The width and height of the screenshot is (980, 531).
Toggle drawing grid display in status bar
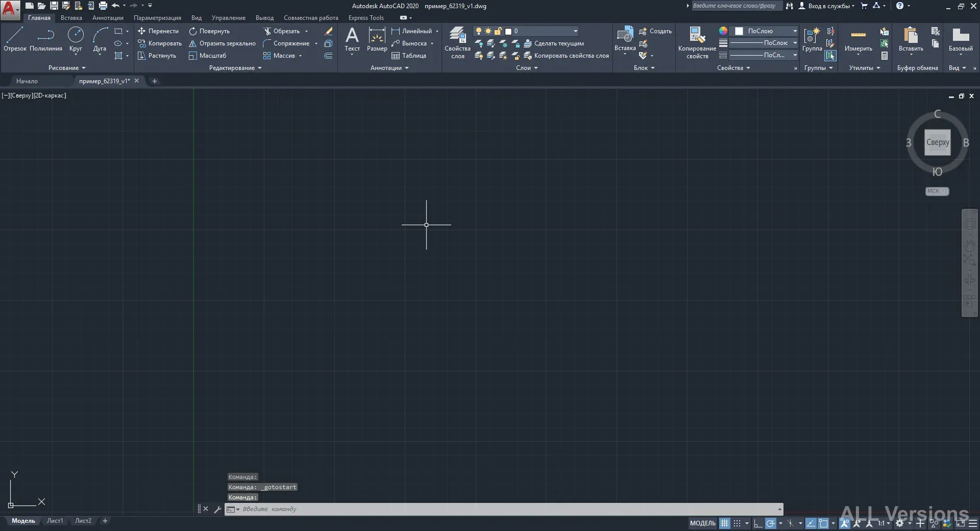[724, 523]
